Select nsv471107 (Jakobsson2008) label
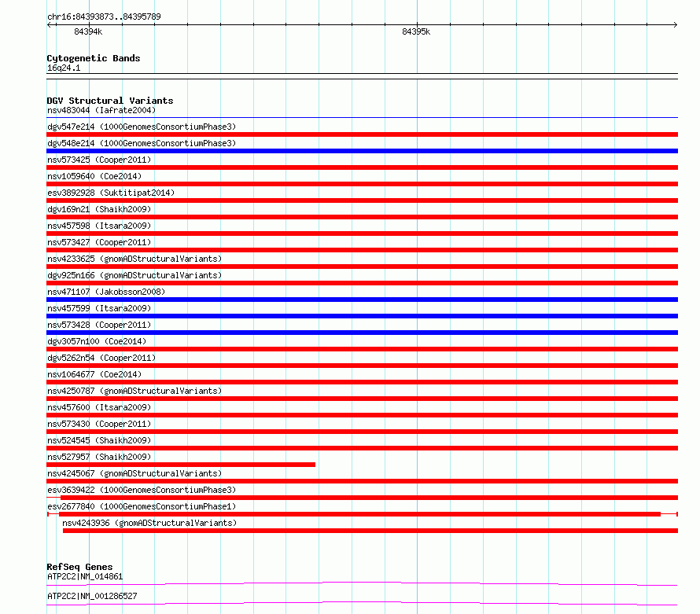 point(106,292)
